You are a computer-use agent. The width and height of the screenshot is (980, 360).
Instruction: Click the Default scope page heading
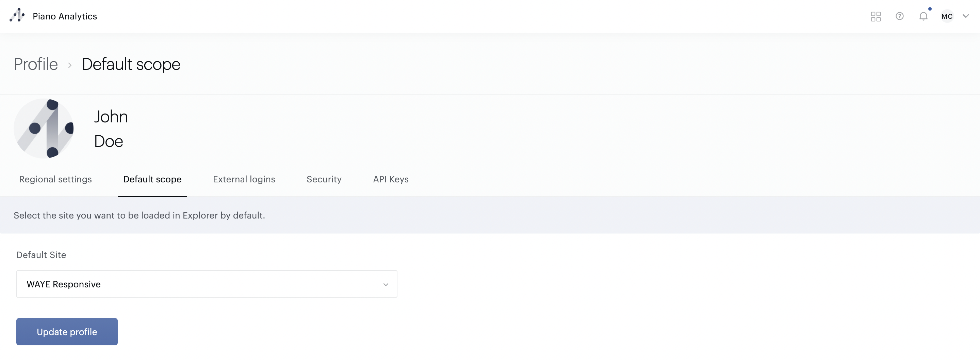pyautogui.click(x=131, y=64)
